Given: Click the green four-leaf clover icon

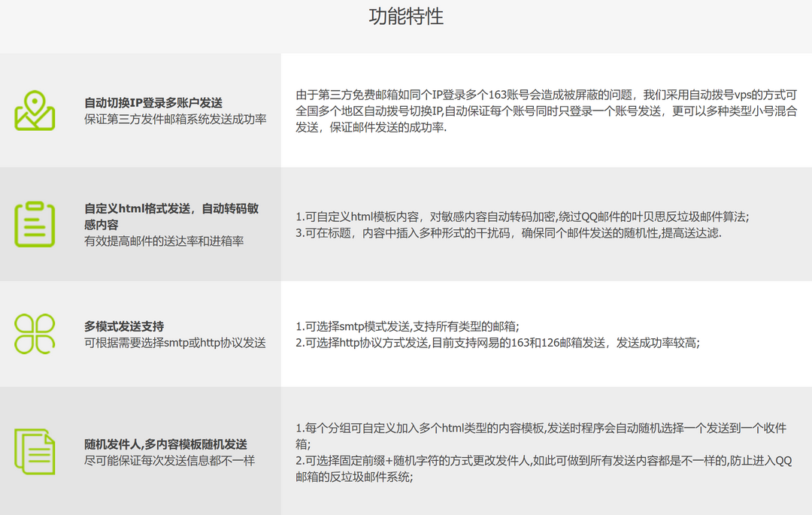Looking at the screenshot, I should pos(35,334).
